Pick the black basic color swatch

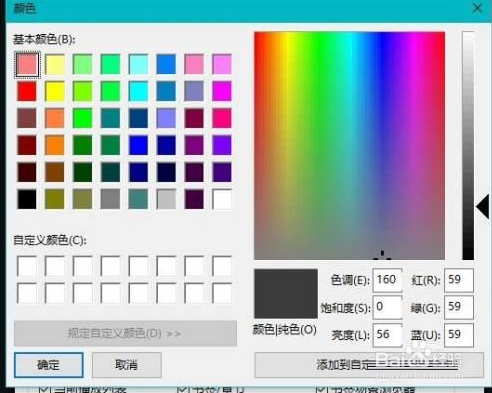[x=27, y=199]
